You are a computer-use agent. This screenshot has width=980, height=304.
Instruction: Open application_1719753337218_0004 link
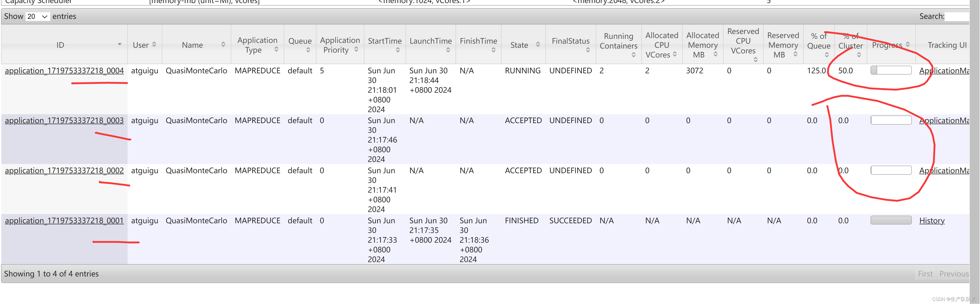64,71
